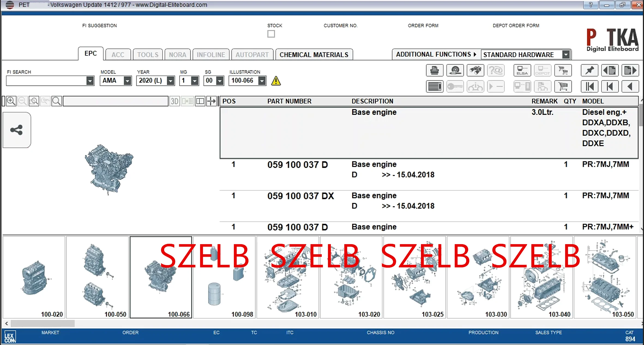The height and width of the screenshot is (345, 644).
Task: Open illustration thumbnail 103-010
Action: [x=287, y=277]
